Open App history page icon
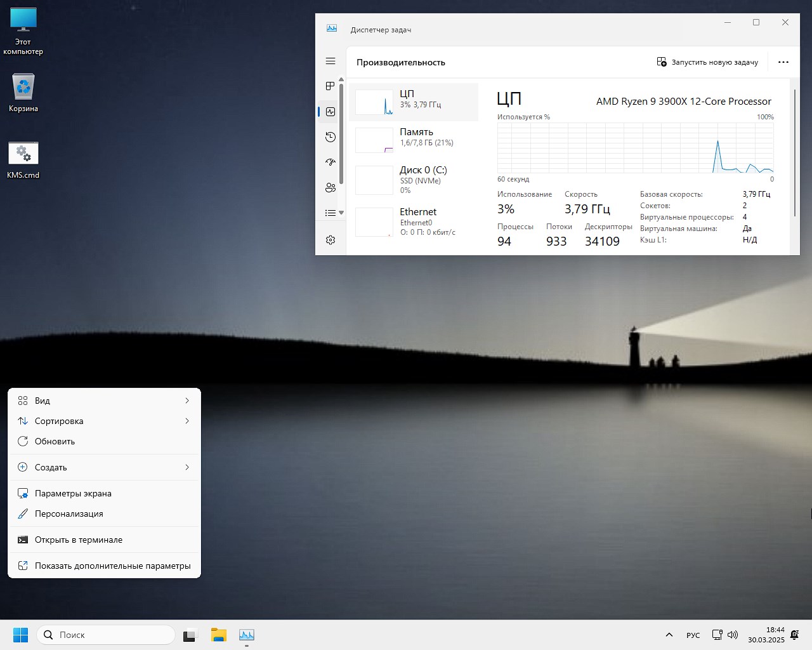Image resolution: width=812 pixels, height=650 pixels. coord(331,136)
